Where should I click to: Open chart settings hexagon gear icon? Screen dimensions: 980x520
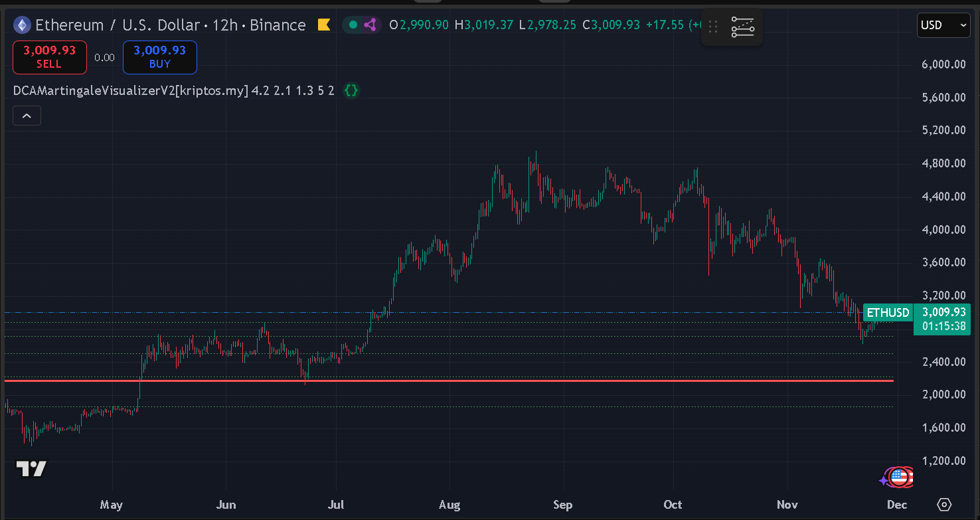(x=945, y=504)
